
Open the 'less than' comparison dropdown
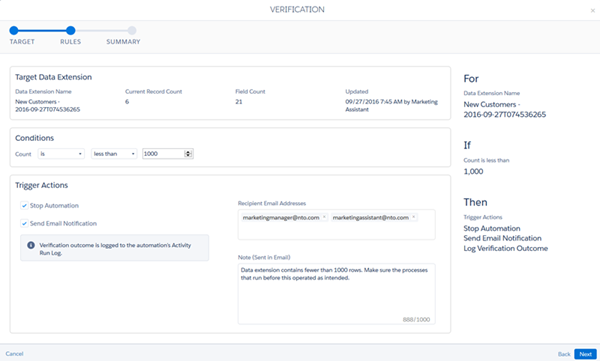pos(114,154)
